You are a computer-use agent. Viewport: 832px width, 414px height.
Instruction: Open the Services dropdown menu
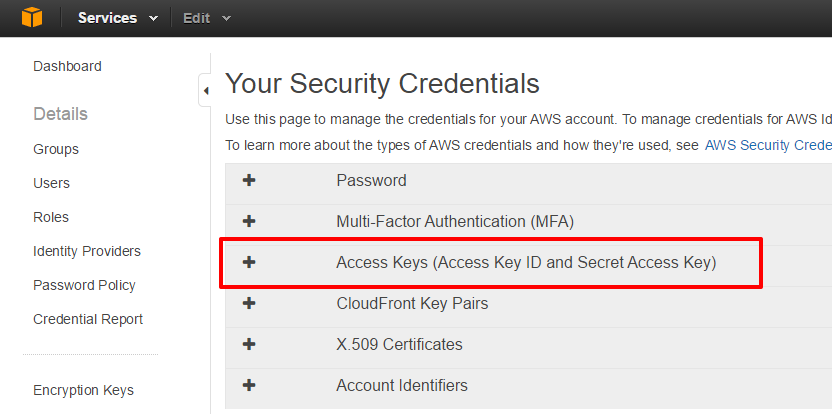(118, 18)
